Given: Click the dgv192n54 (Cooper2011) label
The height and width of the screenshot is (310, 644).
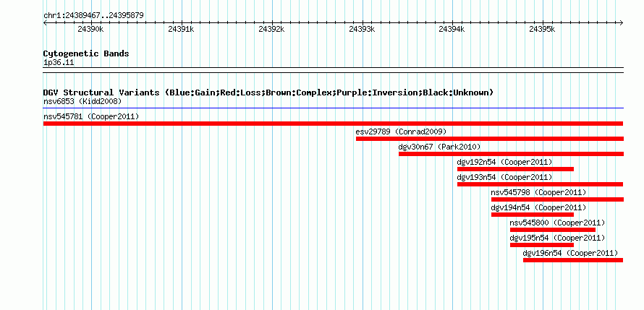Looking at the screenshot, I should 505,162.
